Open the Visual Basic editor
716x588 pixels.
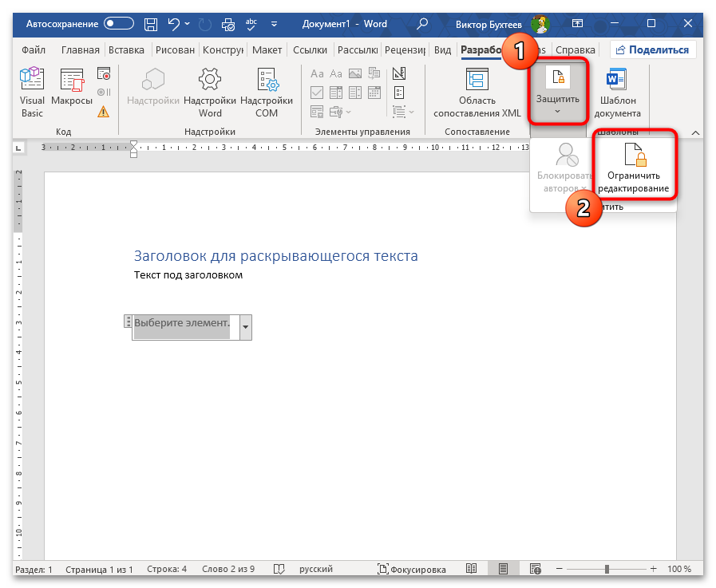[x=32, y=93]
